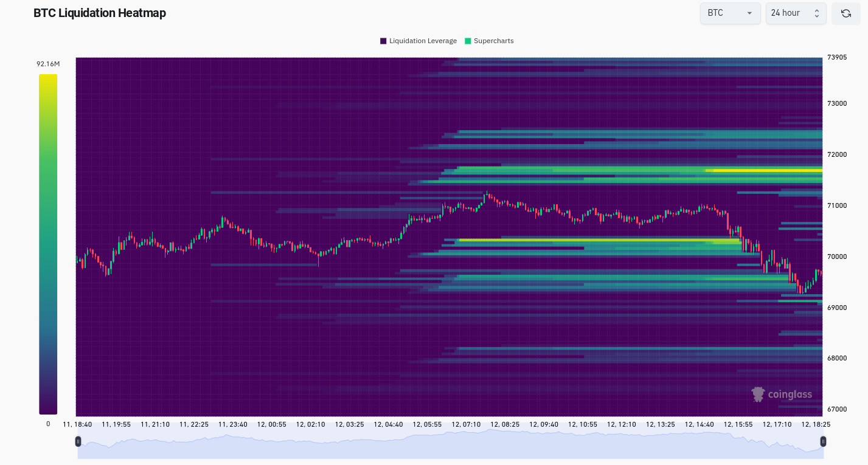Click the 68000 price axis label
Viewport: 868px width, 465px height.
click(x=837, y=358)
